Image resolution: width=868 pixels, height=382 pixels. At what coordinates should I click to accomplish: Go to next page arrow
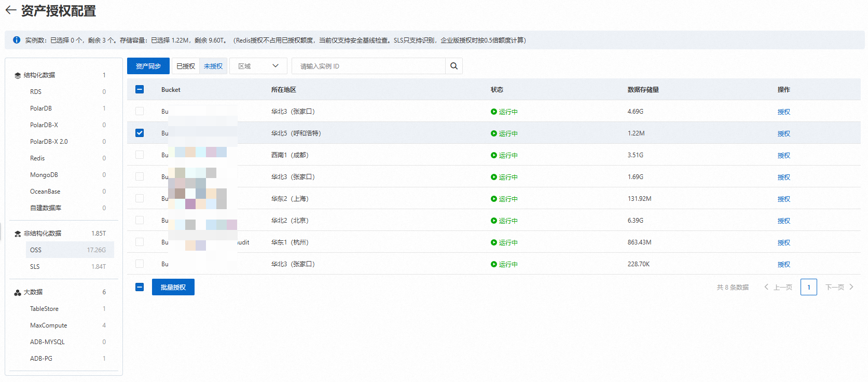tap(851, 287)
